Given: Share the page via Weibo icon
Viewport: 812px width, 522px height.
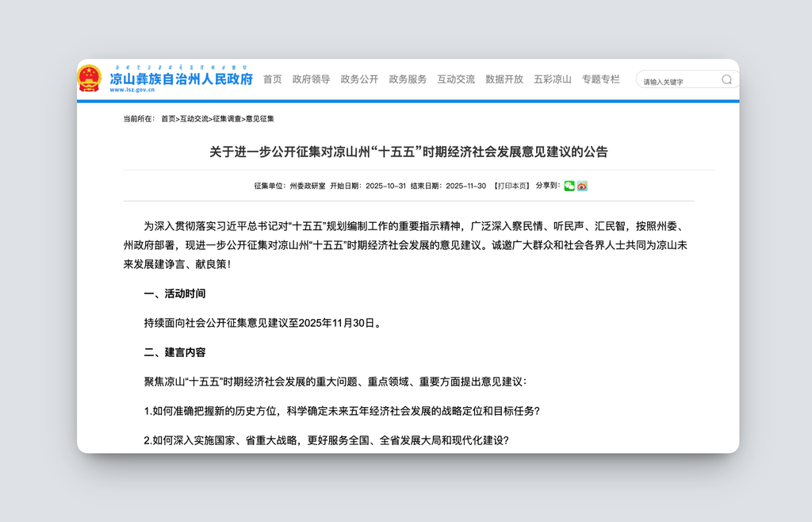Looking at the screenshot, I should 582,186.
